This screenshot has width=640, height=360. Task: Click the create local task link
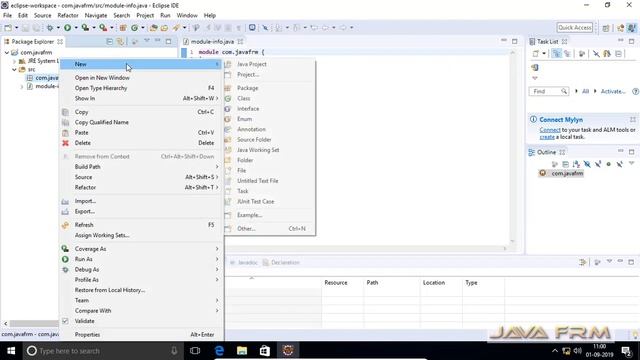pyautogui.click(x=547, y=137)
